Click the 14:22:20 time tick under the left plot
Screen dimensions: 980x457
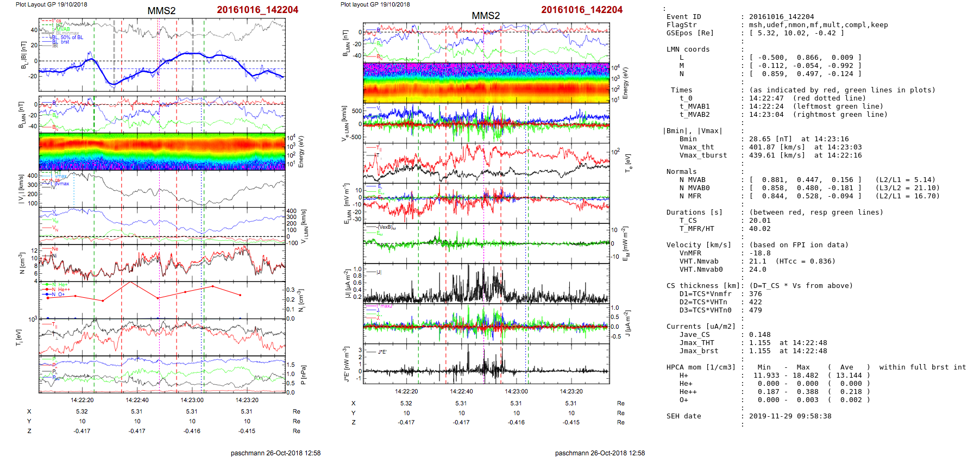click(82, 400)
